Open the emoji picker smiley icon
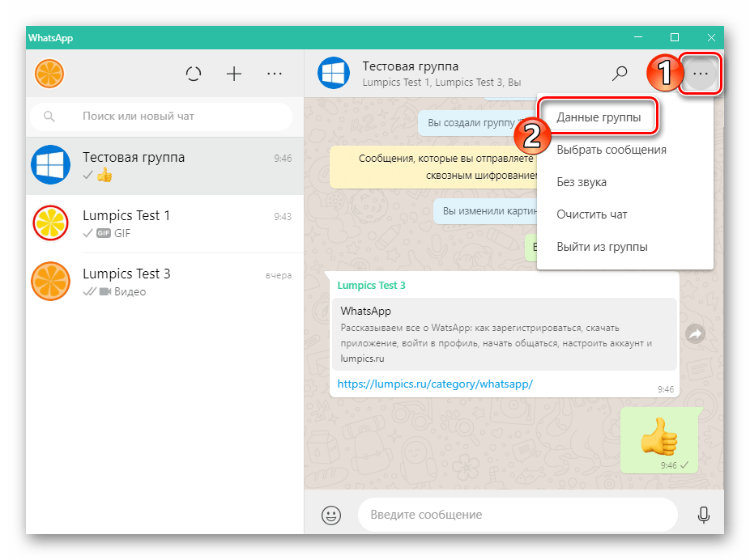The height and width of the screenshot is (560, 750). pyautogui.click(x=330, y=515)
